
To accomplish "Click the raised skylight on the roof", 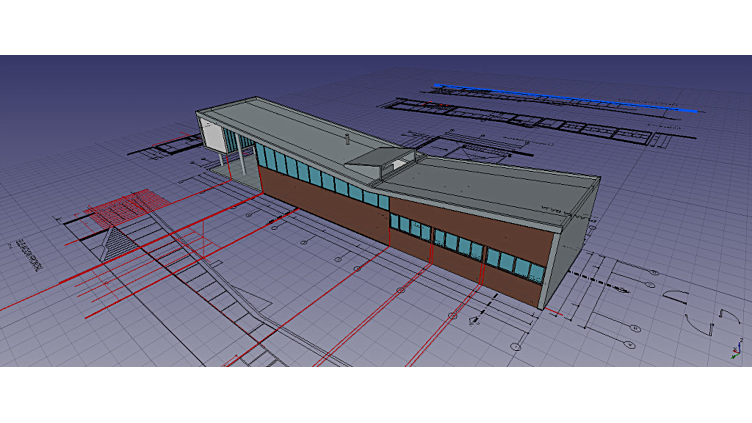I will (x=380, y=157).
